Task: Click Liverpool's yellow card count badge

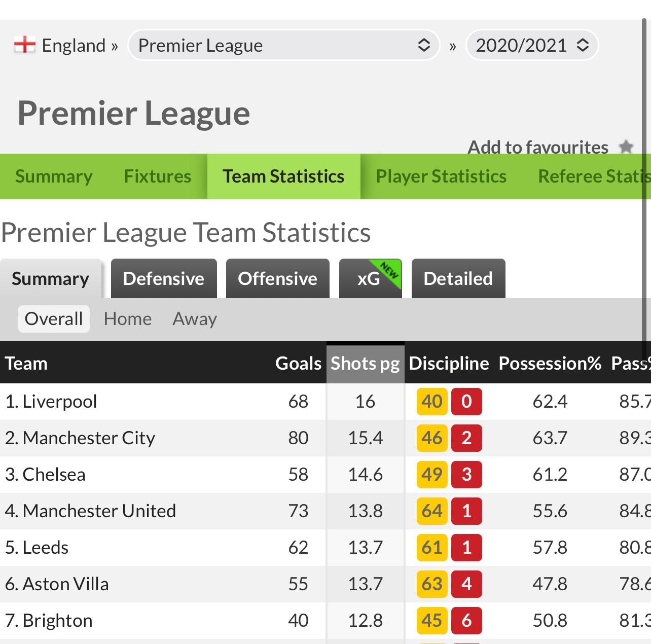Action: pyautogui.click(x=432, y=402)
